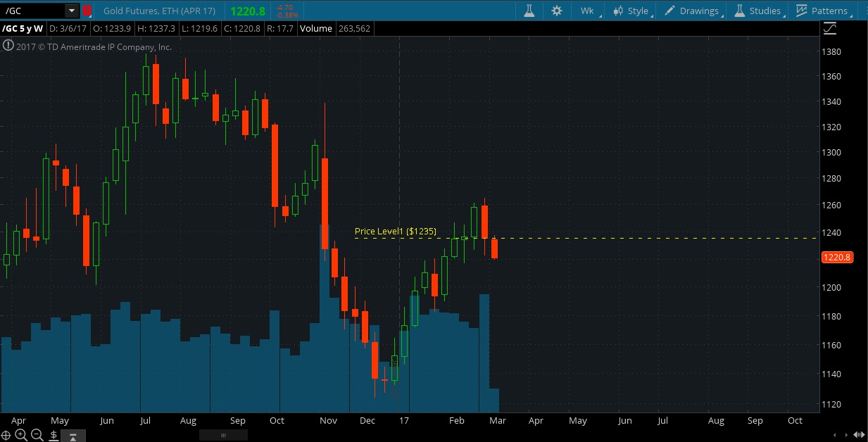Expand the /GC symbol dropdown arrow
This screenshot has height=442, width=868.
pyautogui.click(x=72, y=11)
